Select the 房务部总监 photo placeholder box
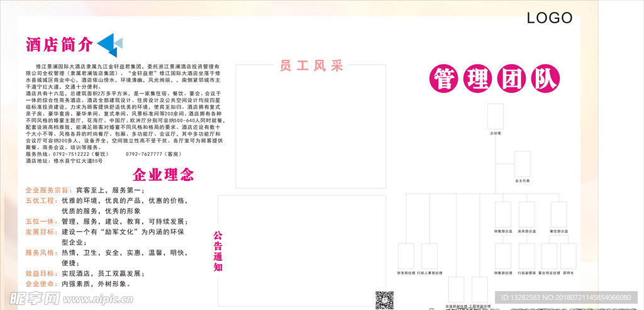This screenshot has height=310, width=644. coord(526,214)
